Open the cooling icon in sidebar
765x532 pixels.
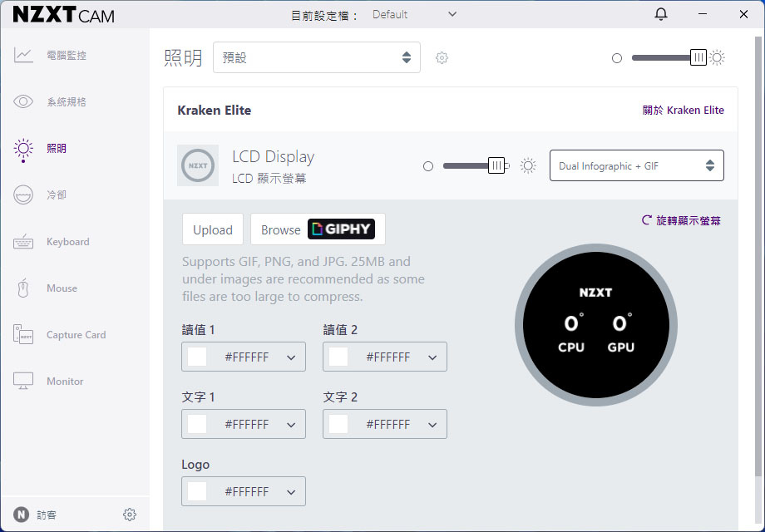[x=23, y=195]
